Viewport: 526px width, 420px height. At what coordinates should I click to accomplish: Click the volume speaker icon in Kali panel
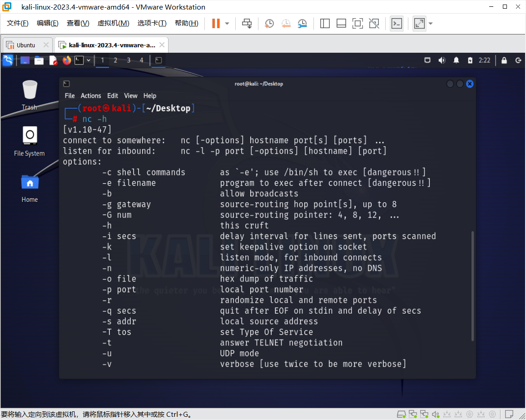[x=442, y=60]
